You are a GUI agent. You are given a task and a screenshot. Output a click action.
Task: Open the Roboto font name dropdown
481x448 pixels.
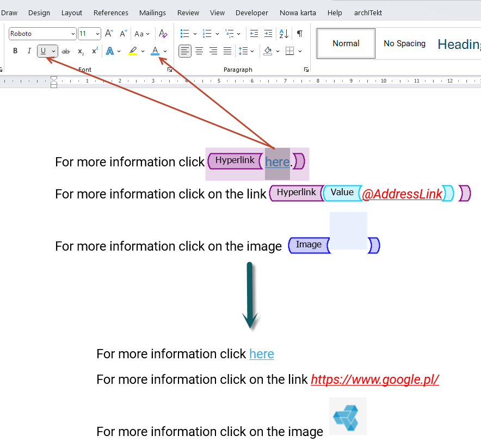coord(73,34)
